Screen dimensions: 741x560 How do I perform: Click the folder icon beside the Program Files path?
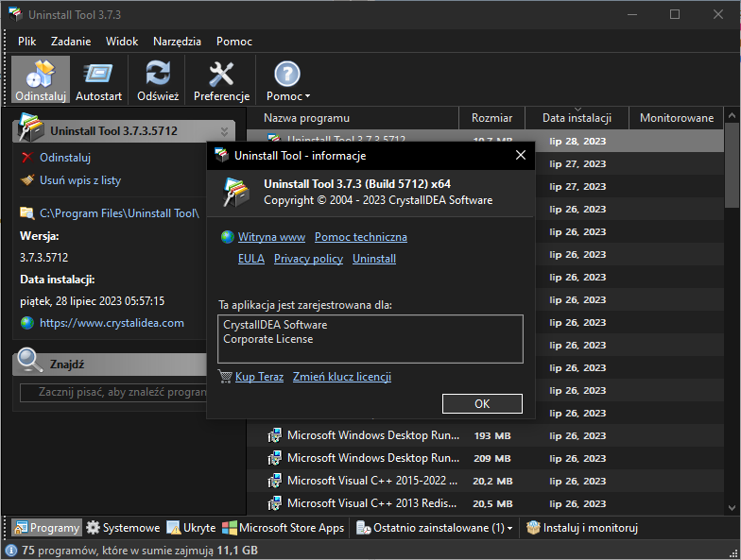pos(26,213)
